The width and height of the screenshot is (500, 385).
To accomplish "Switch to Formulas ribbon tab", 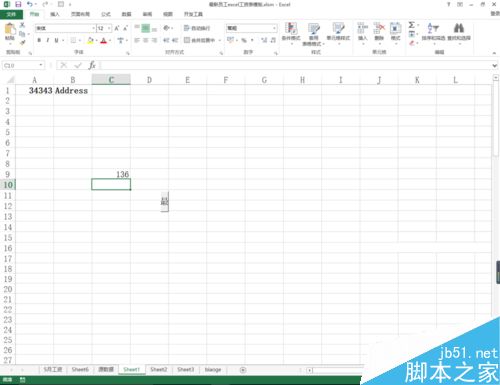I will tap(106, 14).
